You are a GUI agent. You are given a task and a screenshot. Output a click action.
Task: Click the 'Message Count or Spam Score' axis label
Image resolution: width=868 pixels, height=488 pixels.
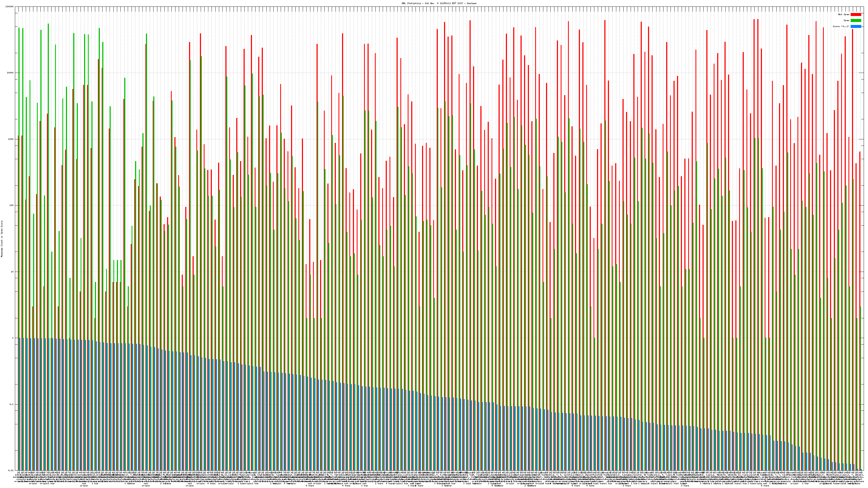click(x=2, y=239)
